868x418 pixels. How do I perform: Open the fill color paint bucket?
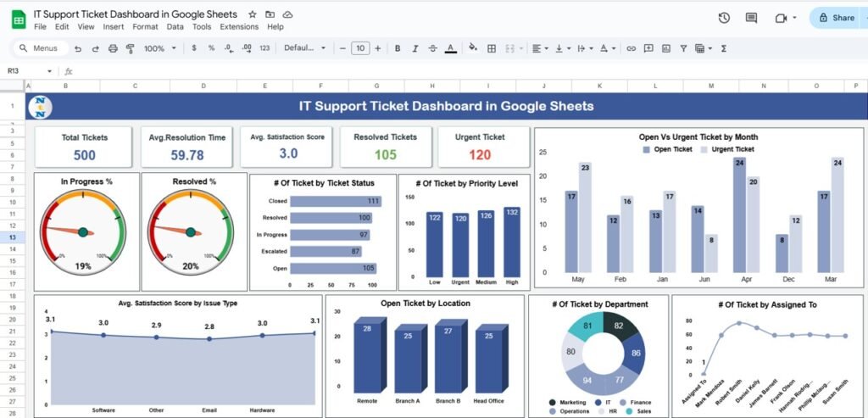(473, 48)
